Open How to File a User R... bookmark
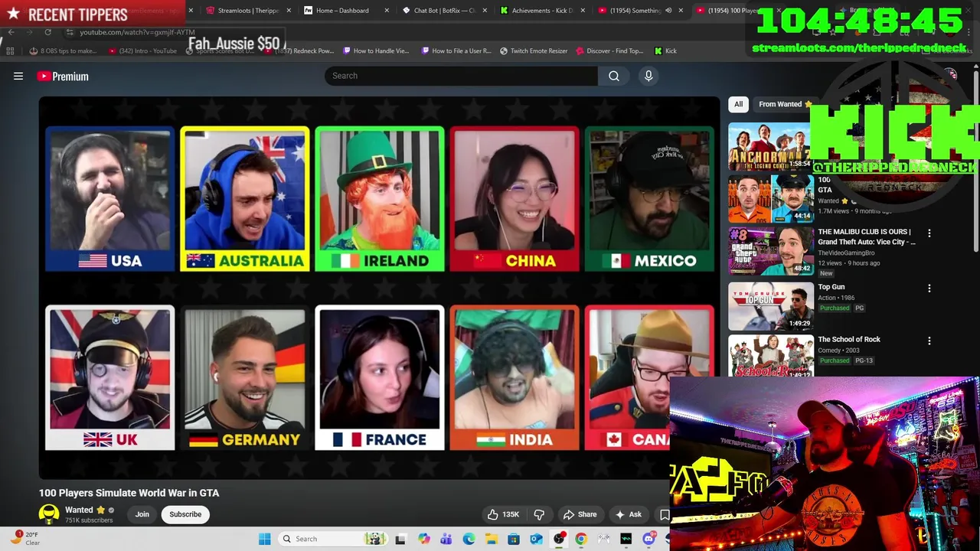This screenshot has width=980, height=551. (x=456, y=51)
